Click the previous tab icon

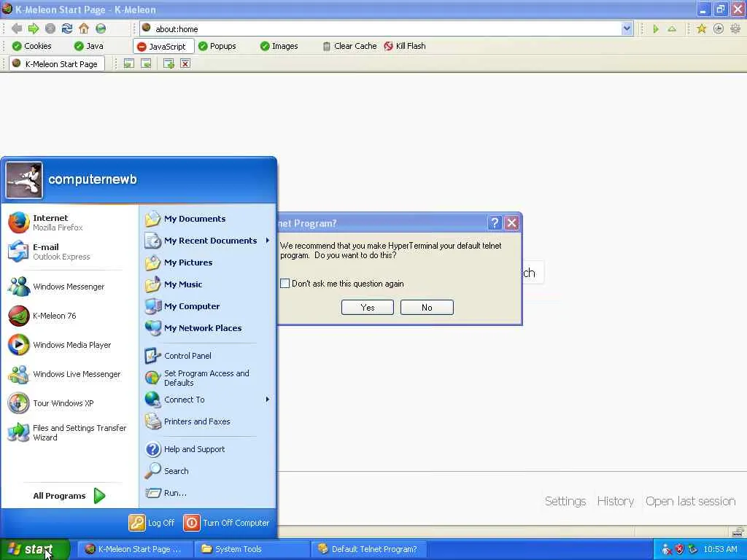coord(128,63)
